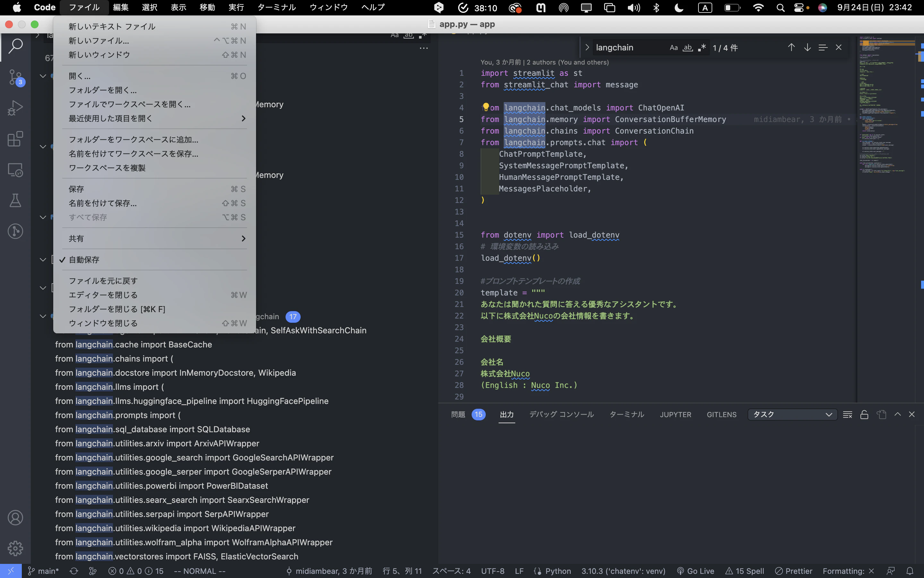This screenshot has height=578, width=924.
Task: Open the タスク output channel dropdown
Action: pyautogui.click(x=792, y=415)
